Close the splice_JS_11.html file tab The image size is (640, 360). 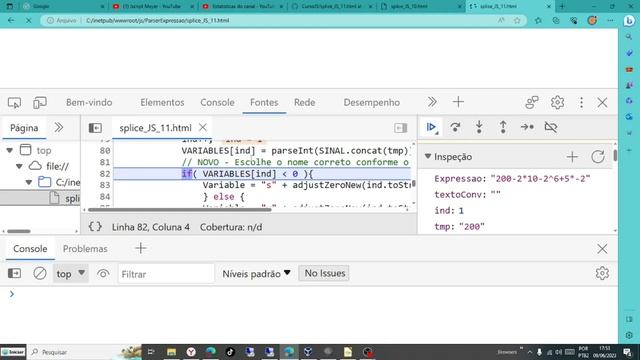[x=203, y=128]
